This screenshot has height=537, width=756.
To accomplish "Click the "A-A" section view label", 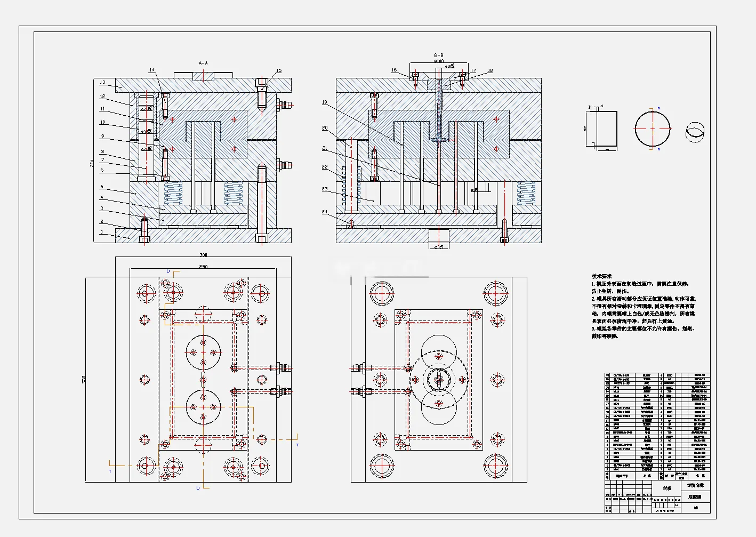I will [203, 63].
